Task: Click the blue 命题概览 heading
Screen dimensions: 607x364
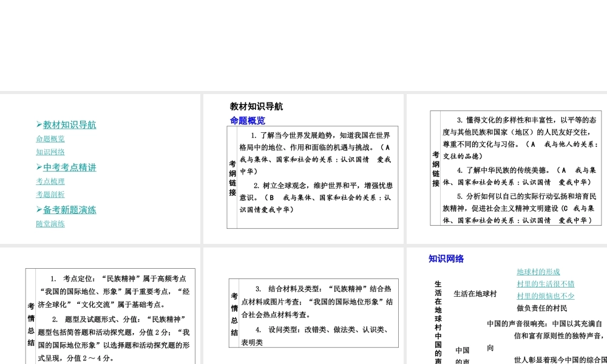Action: 248,121
